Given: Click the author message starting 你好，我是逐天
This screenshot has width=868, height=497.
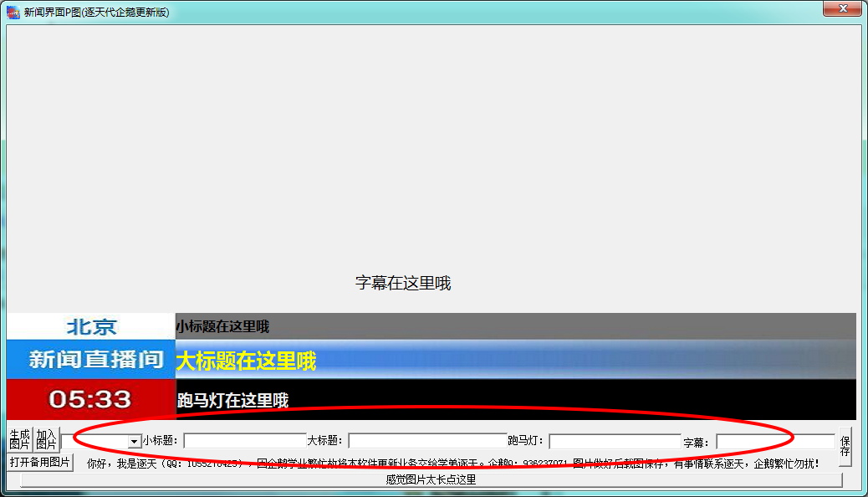Looking at the screenshot, I should click(x=453, y=464).
